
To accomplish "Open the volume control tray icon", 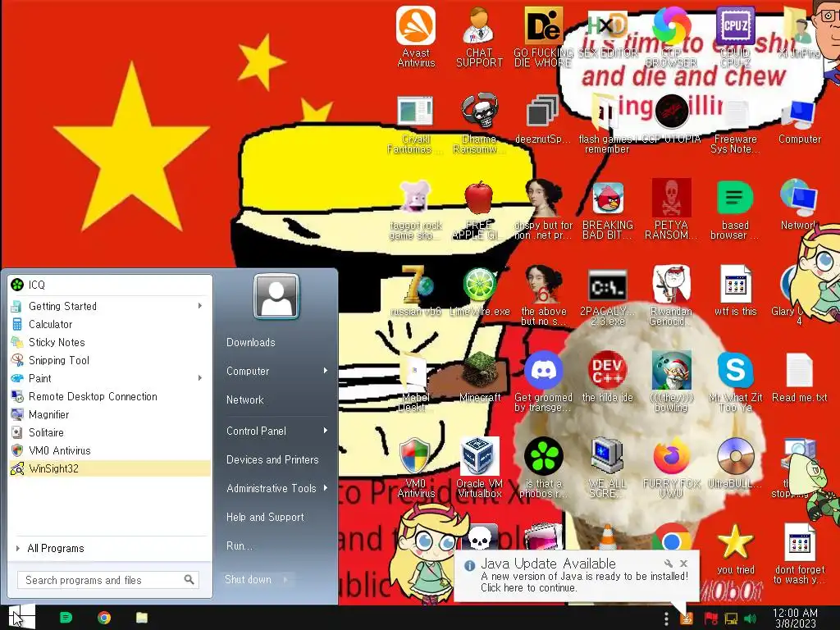I will 751,619.
